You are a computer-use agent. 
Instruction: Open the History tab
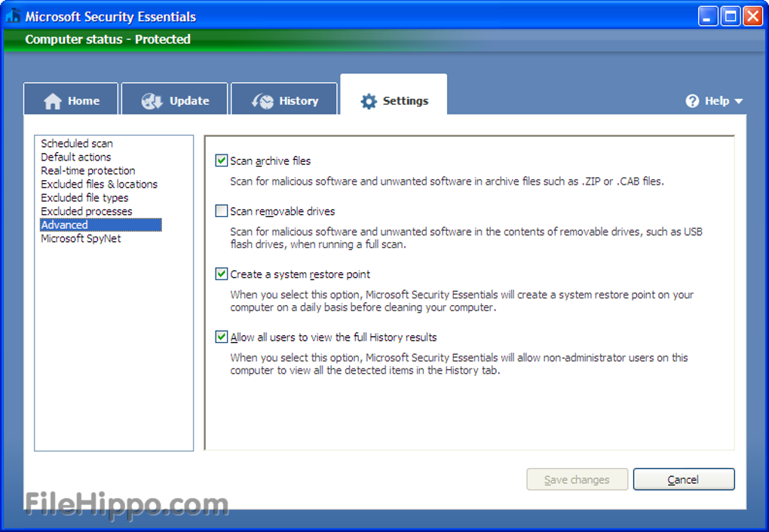click(284, 100)
